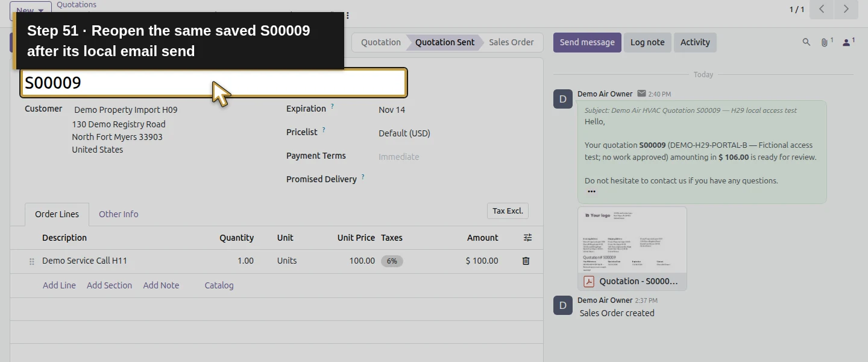The image size is (868, 362).
Task: Click the Log note button
Action: point(647,42)
